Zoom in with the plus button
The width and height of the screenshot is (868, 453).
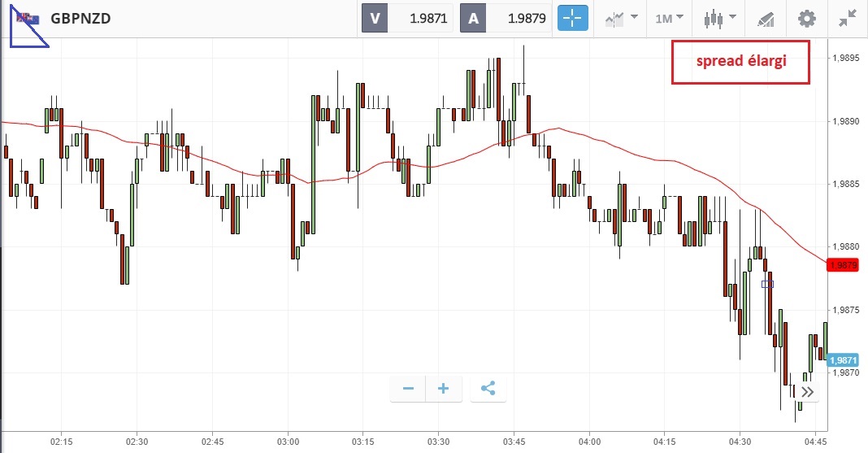(x=444, y=389)
